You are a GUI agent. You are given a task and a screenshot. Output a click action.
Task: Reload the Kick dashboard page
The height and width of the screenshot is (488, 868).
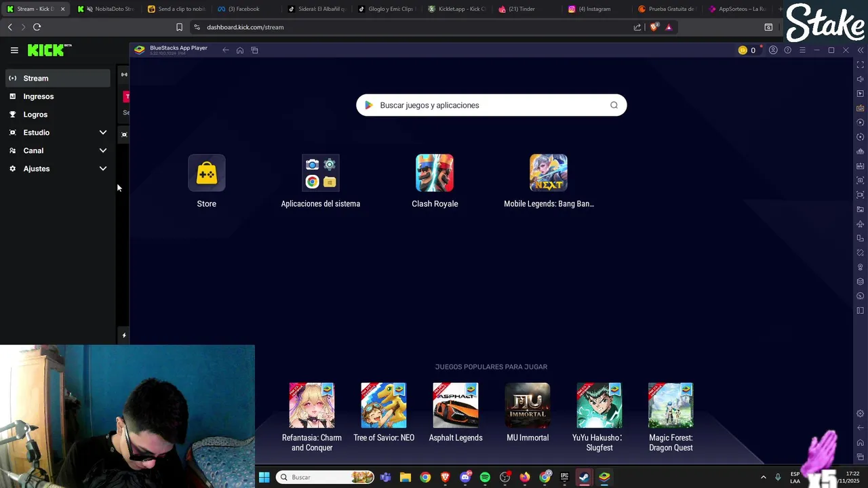[x=37, y=27]
